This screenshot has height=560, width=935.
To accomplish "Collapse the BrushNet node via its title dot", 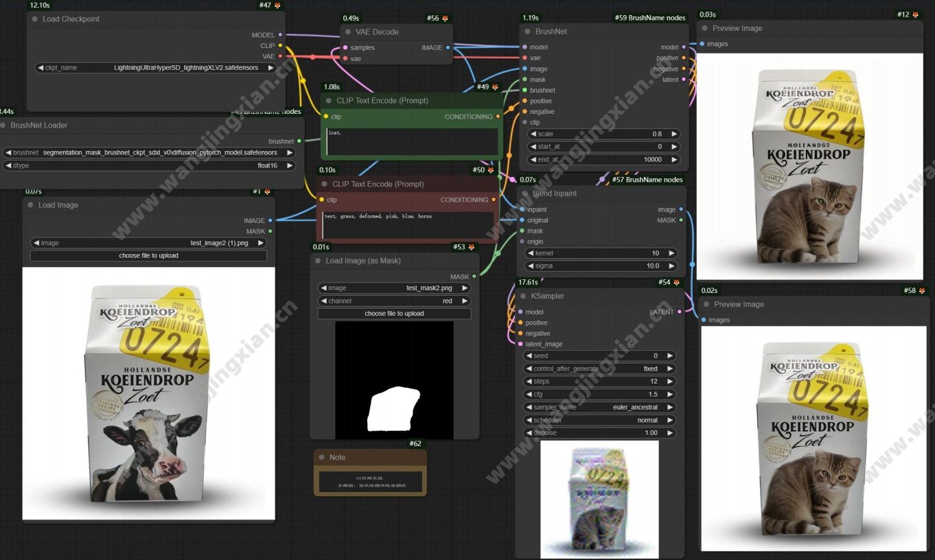I will coord(527,32).
